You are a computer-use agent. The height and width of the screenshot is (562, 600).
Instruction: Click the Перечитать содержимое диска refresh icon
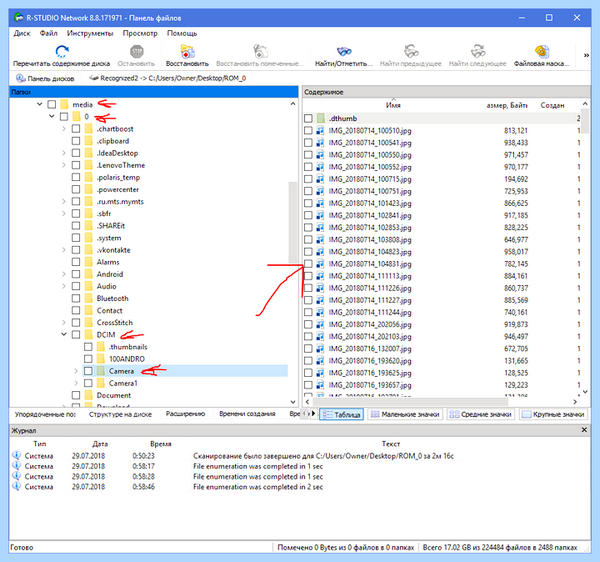62,51
